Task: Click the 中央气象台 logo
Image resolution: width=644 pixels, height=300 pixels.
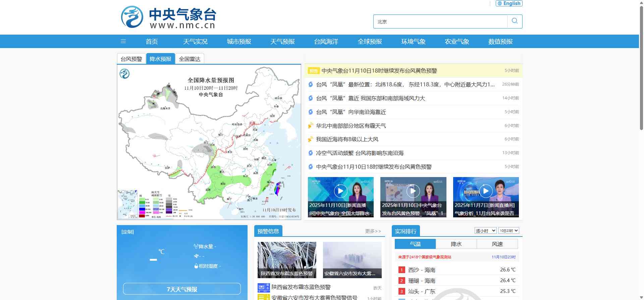Action: click(169, 17)
